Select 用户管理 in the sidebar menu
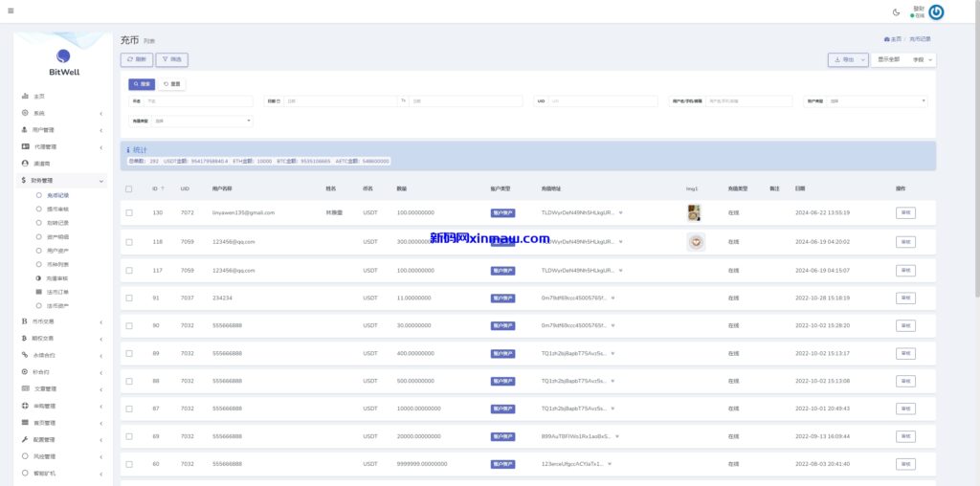This screenshot has height=486, width=980. 43,130
